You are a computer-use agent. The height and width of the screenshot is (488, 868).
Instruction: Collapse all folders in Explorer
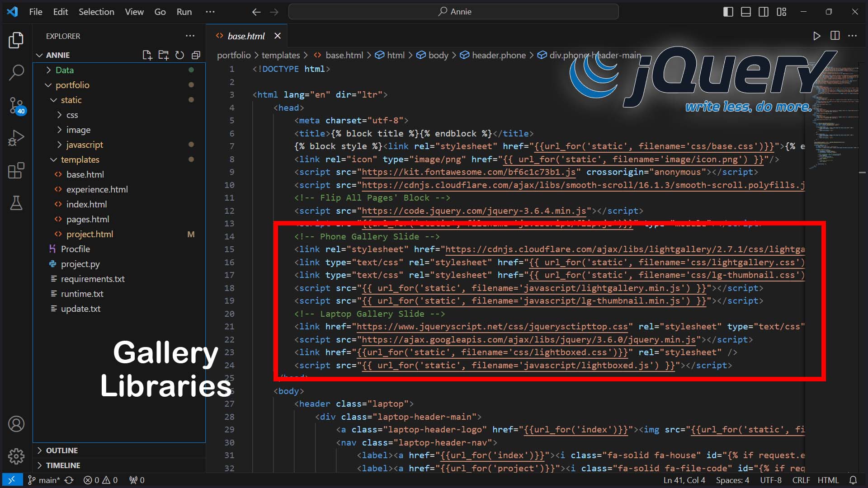point(196,55)
